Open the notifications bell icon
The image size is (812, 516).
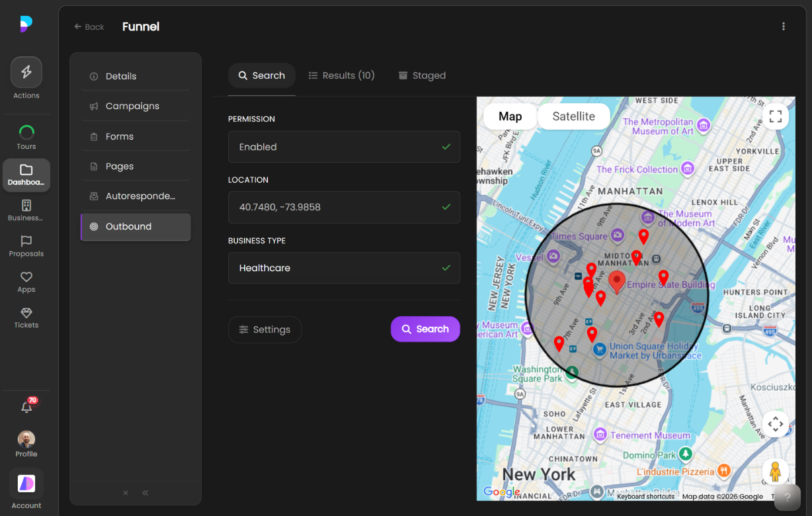click(x=26, y=408)
